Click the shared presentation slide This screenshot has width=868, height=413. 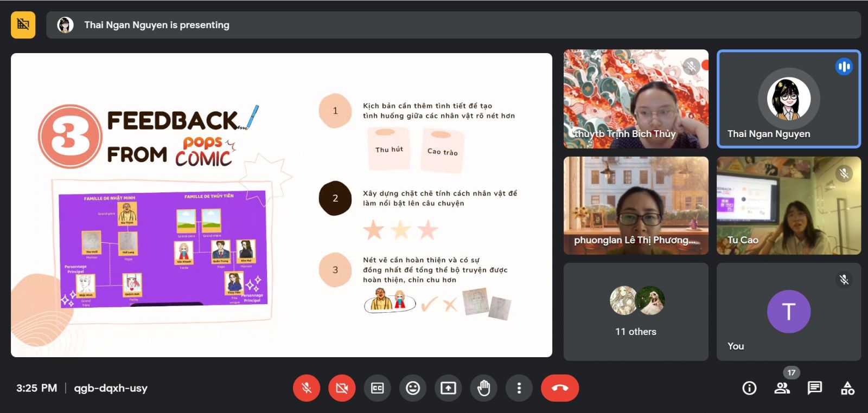click(281, 205)
